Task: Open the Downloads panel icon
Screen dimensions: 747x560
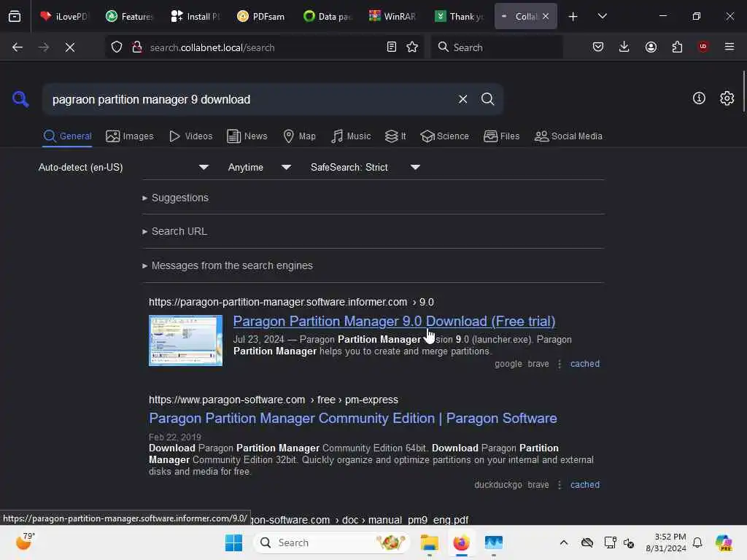Action: 624,47
